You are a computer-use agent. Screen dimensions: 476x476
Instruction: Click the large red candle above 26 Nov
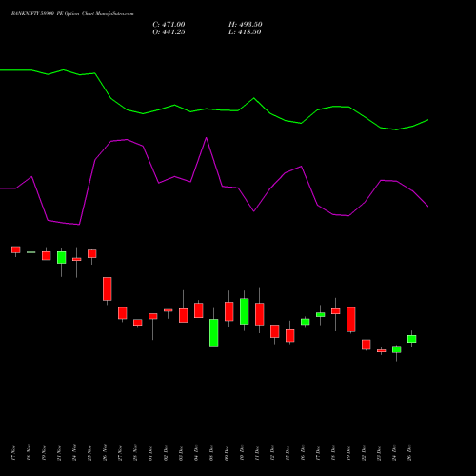108,288
